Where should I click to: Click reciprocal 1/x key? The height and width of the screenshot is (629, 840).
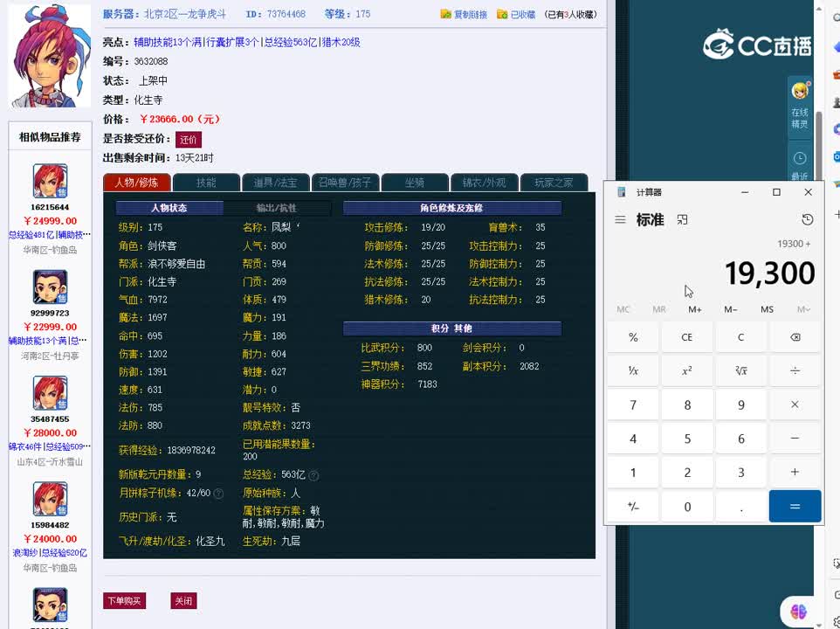pos(633,370)
